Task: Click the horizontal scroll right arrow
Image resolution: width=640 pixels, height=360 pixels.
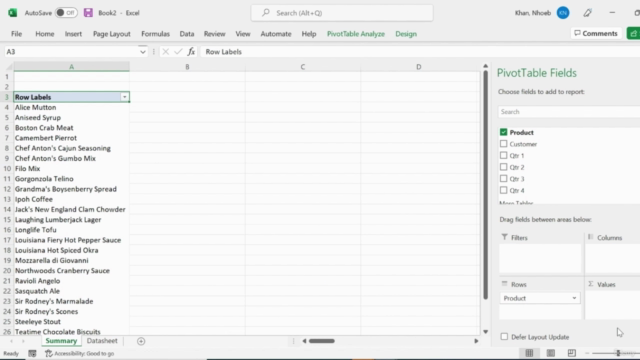Action: (476, 341)
